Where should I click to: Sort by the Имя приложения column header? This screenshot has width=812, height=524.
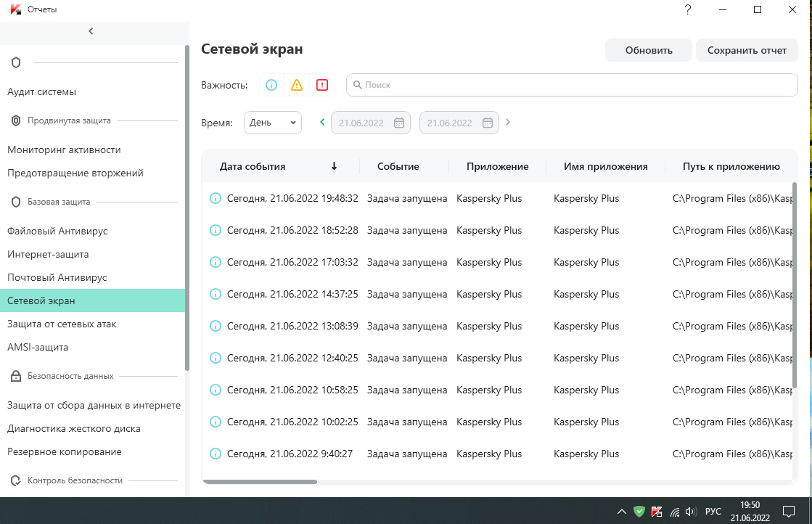point(606,166)
